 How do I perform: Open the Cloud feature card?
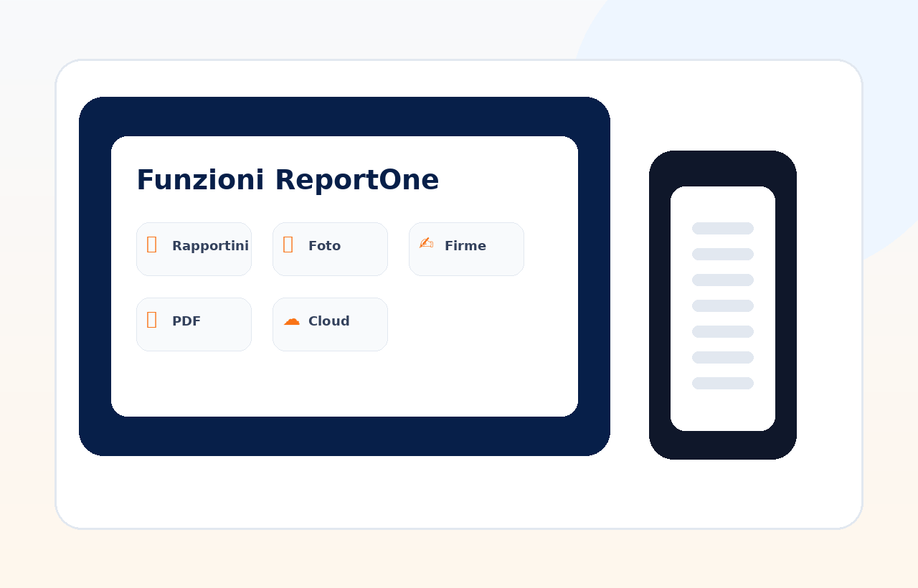(330, 324)
